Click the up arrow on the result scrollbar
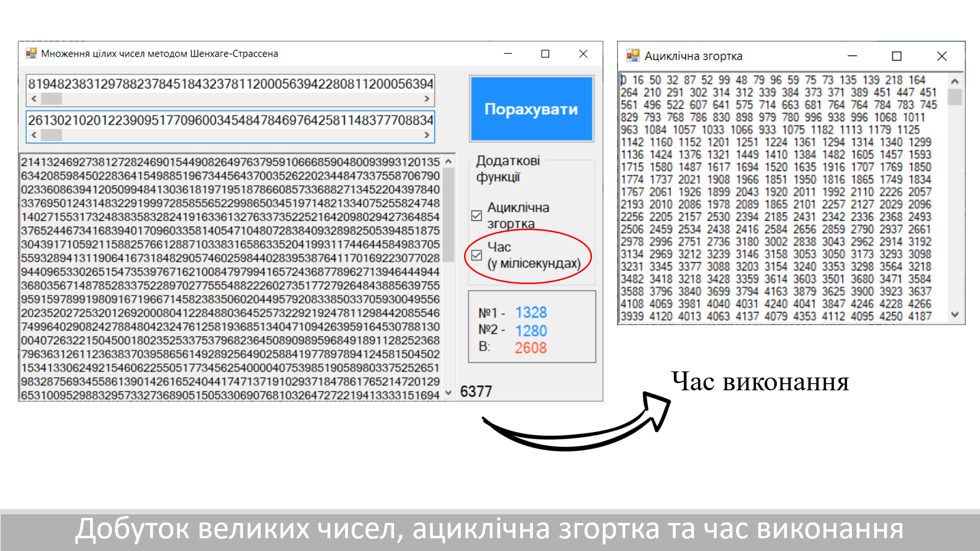This screenshot has height=551, width=980. [448, 161]
